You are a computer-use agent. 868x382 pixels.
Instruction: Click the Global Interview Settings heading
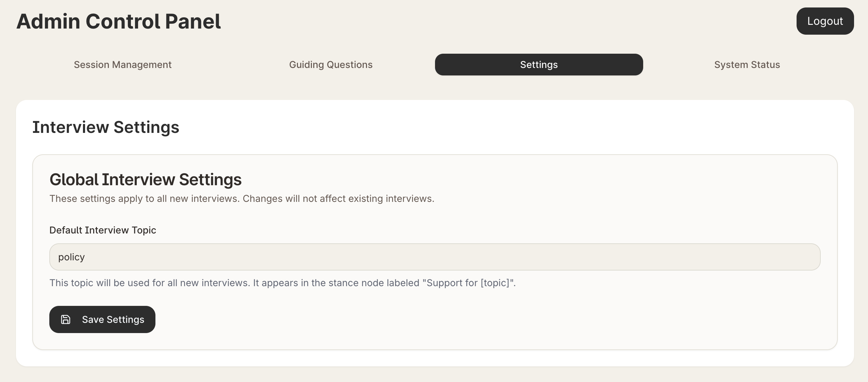(x=146, y=179)
